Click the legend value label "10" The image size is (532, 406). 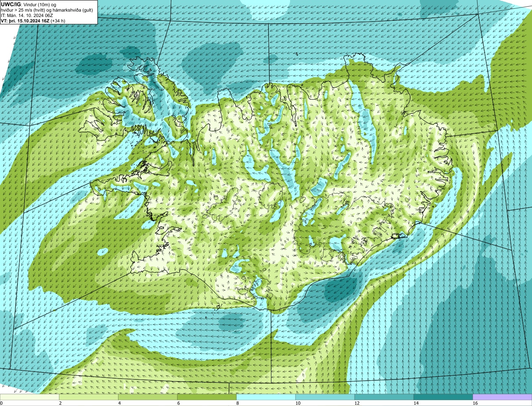click(298, 403)
